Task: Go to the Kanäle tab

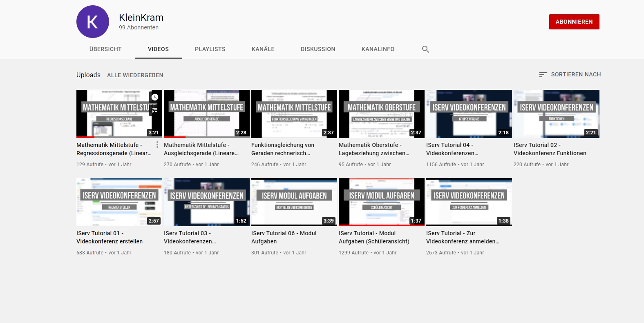Action: (263, 49)
